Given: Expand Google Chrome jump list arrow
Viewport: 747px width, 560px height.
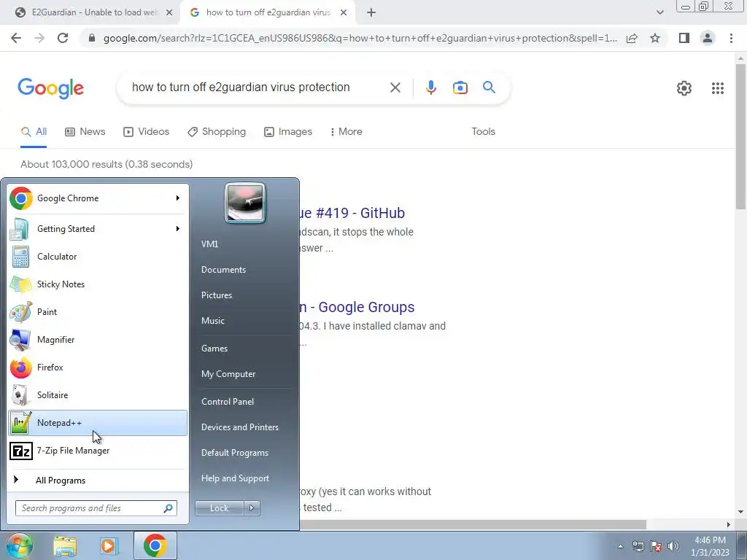Looking at the screenshot, I should pos(178,198).
